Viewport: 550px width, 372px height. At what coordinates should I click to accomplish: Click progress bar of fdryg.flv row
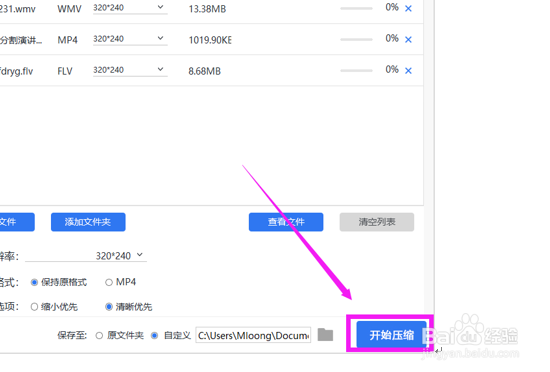(356, 70)
